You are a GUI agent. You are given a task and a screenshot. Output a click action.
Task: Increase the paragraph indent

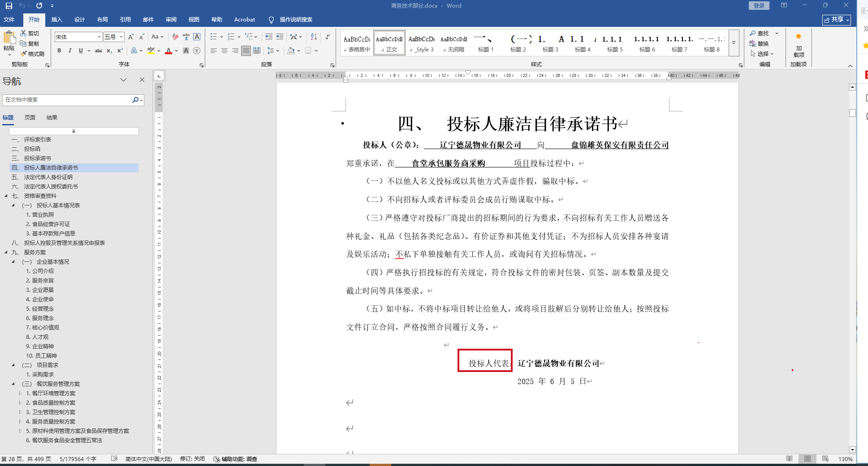coord(280,37)
